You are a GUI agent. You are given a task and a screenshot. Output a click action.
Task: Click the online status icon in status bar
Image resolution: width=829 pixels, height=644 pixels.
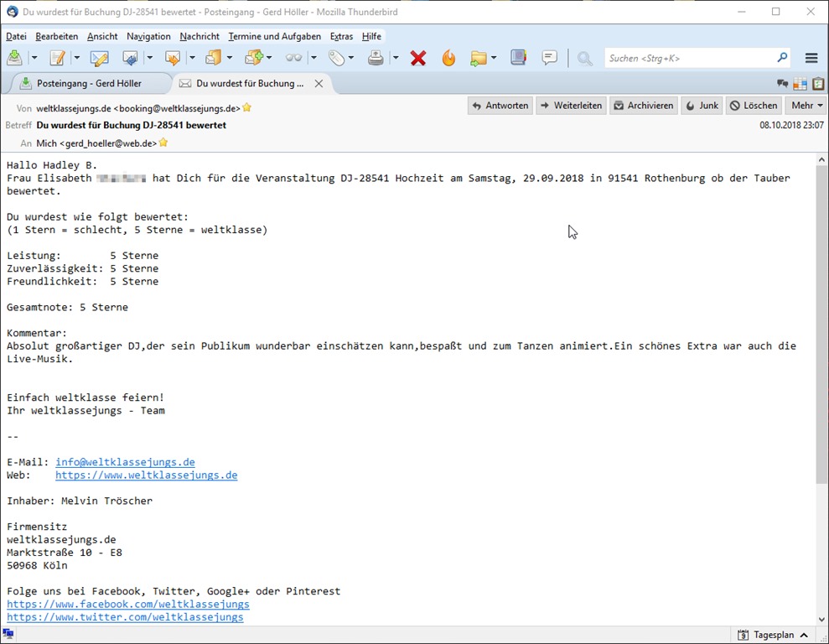(x=8, y=633)
